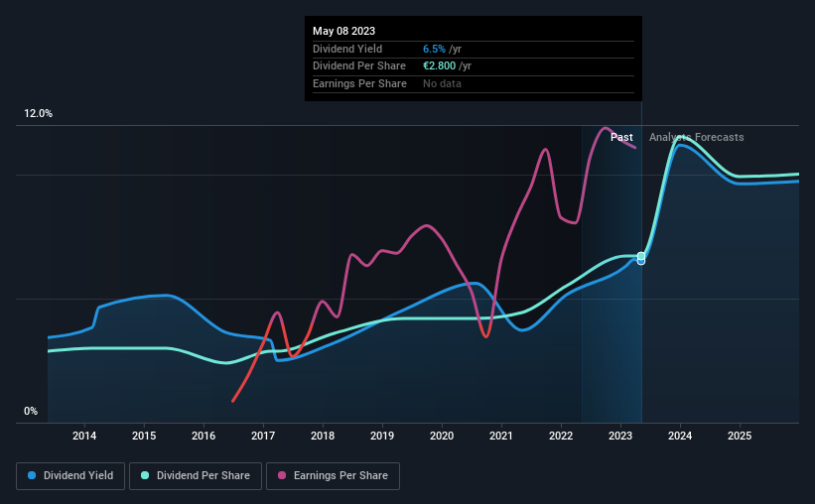Image resolution: width=815 pixels, height=504 pixels.
Task: Toggle the Dividend Per Share legend button
Action: coord(196,476)
